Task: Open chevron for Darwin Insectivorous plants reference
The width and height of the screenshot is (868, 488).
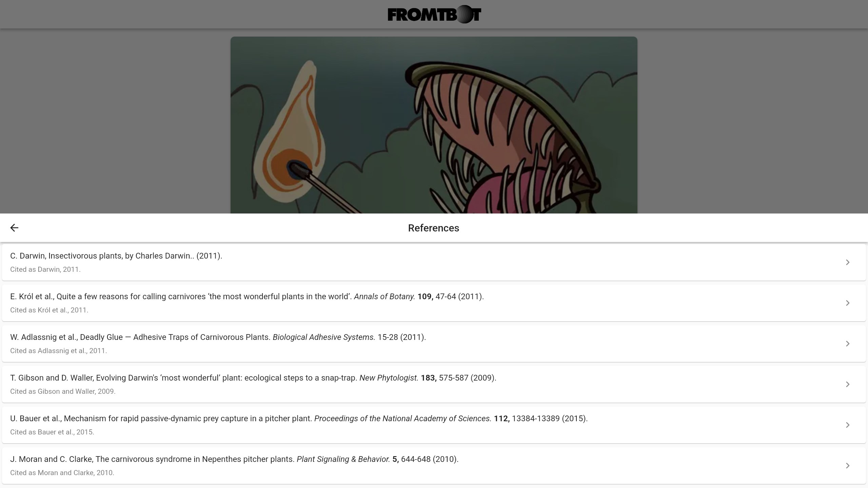Action: pyautogui.click(x=847, y=262)
